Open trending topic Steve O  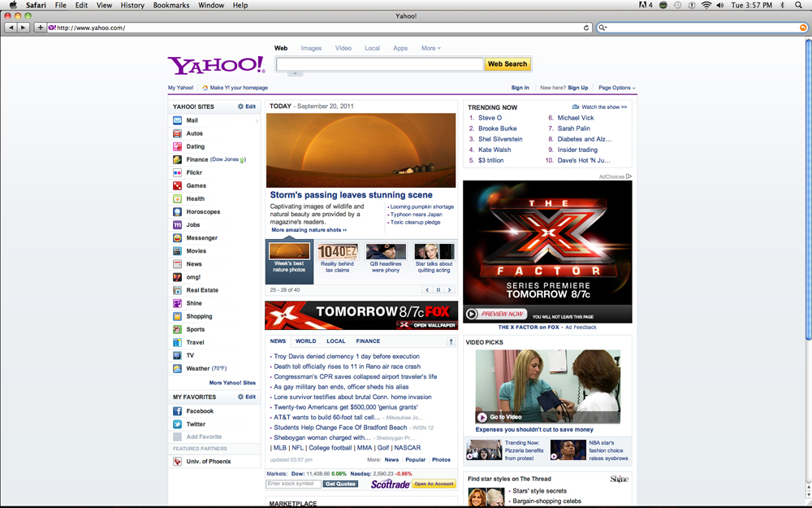490,118
